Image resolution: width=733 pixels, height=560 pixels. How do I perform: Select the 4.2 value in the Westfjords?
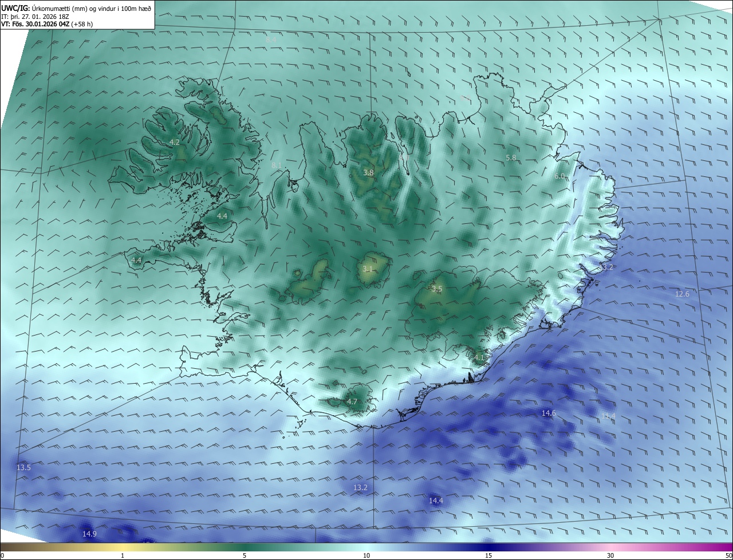pyautogui.click(x=175, y=142)
